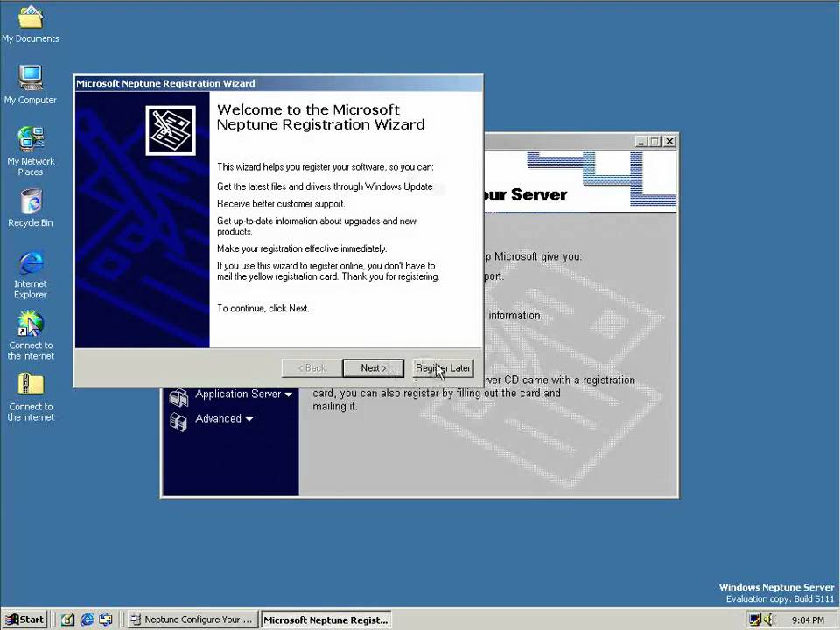This screenshot has height=630, width=840.
Task: Click the Welcome to the Microsoft Neptune heading
Action: coord(321,116)
